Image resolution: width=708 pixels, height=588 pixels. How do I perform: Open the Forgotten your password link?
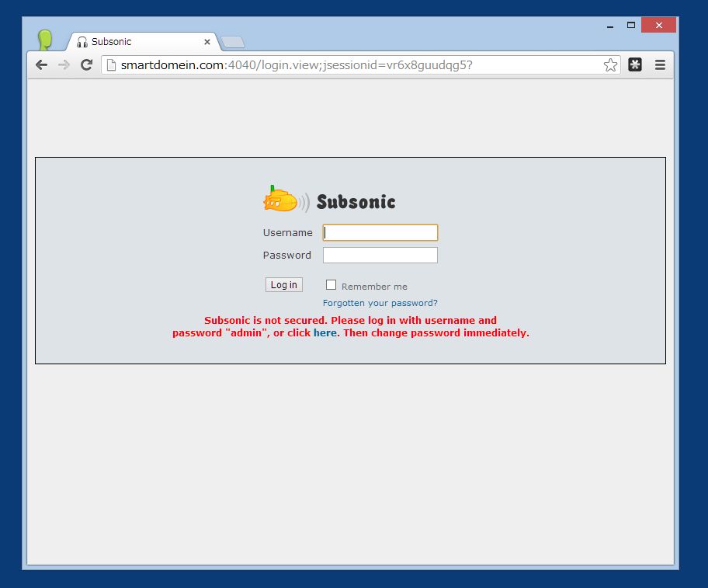tap(380, 303)
